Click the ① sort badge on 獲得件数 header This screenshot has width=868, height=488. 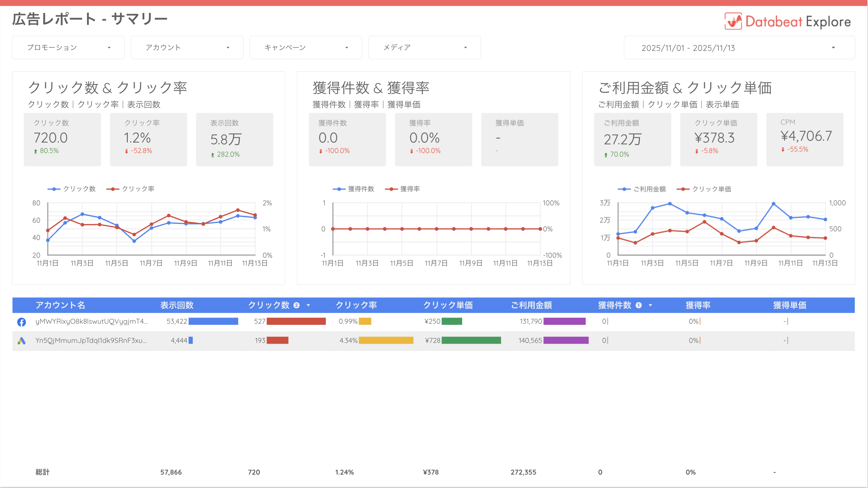638,305
